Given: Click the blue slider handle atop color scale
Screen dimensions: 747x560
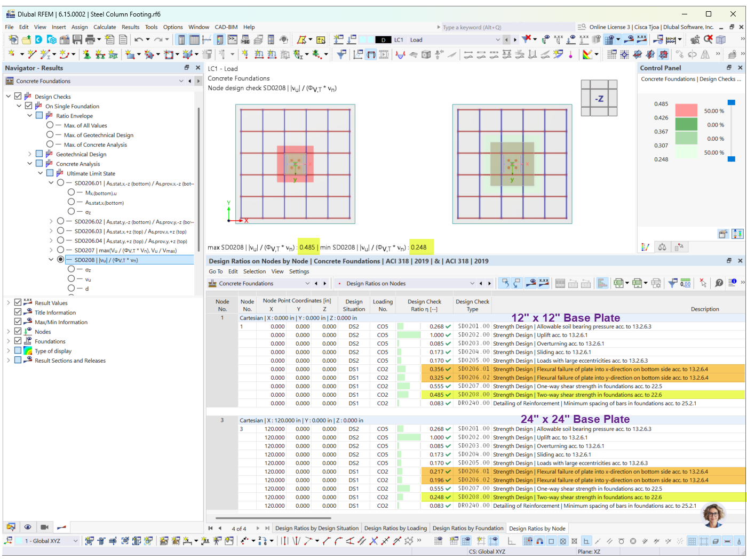Looking at the screenshot, I should 732,102.
